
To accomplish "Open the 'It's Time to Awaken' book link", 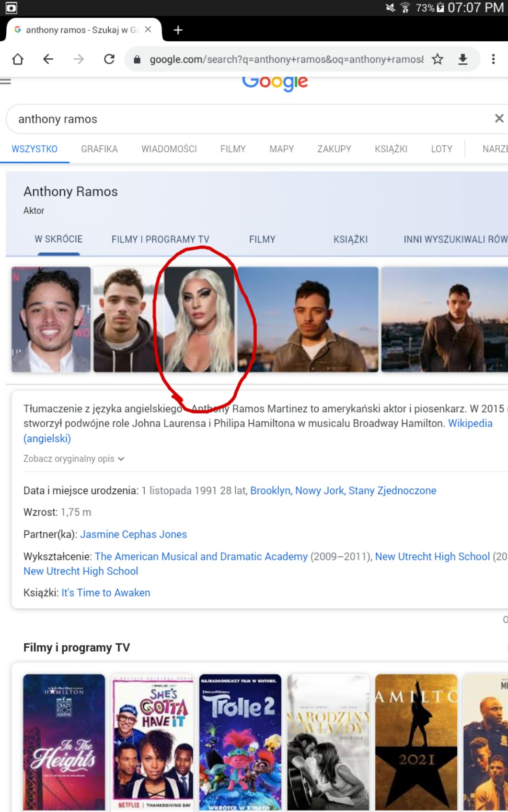I will (105, 593).
